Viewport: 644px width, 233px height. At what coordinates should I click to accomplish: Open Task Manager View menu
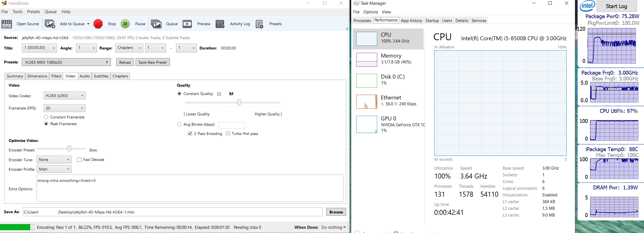tap(386, 12)
